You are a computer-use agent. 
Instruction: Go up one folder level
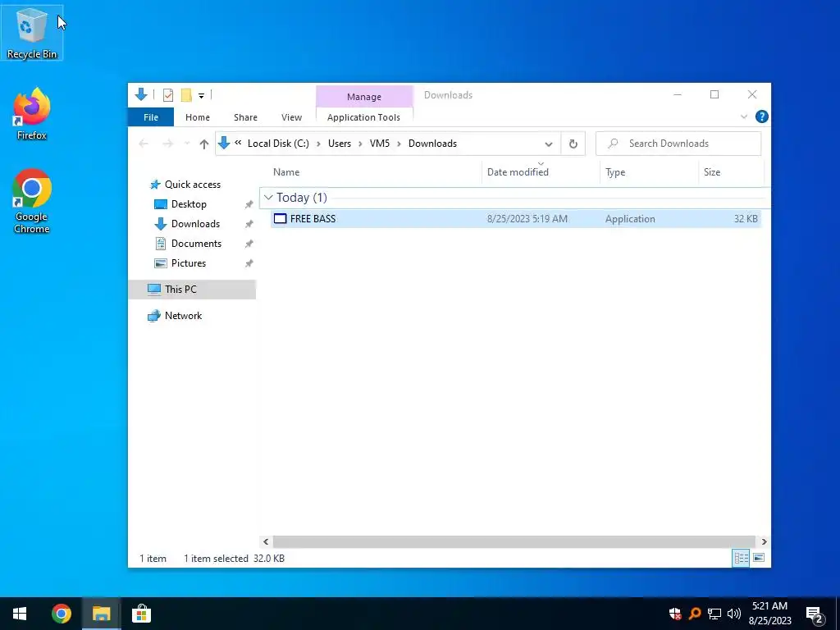pyautogui.click(x=203, y=144)
